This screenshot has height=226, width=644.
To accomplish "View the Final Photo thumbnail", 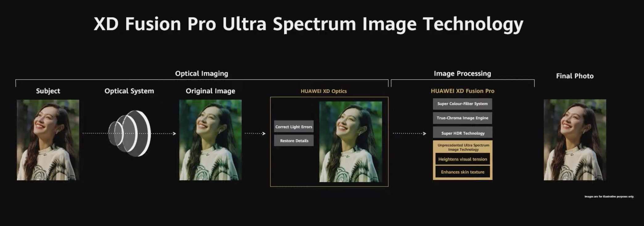I will point(575,140).
